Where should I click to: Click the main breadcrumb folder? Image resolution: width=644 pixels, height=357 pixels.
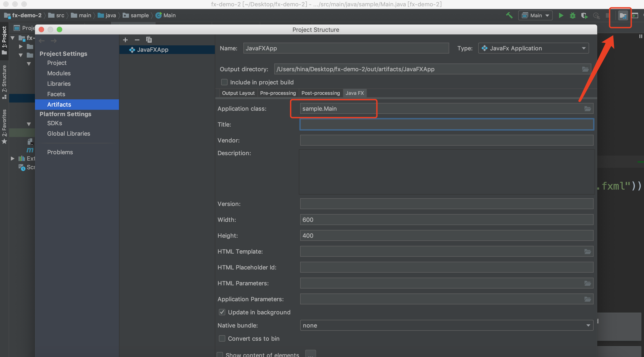81,15
